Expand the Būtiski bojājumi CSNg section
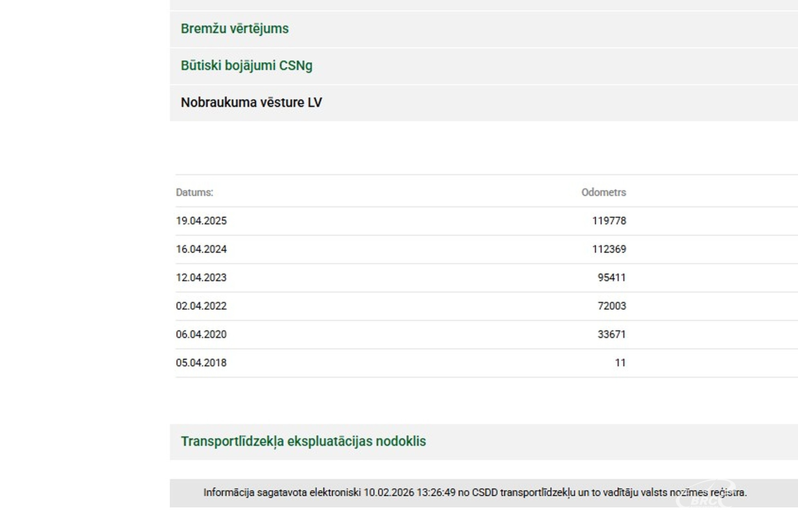Image resolution: width=798 pixels, height=532 pixels. click(x=247, y=66)
